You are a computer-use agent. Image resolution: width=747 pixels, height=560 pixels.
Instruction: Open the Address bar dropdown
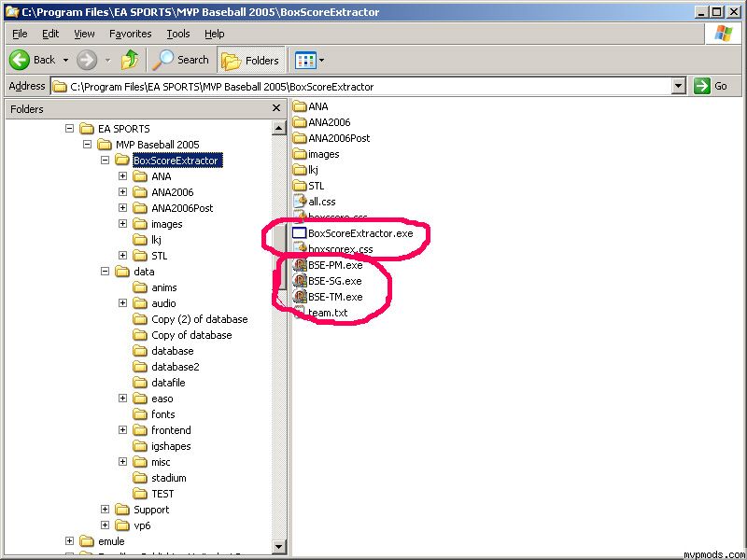tap(679, 86)
